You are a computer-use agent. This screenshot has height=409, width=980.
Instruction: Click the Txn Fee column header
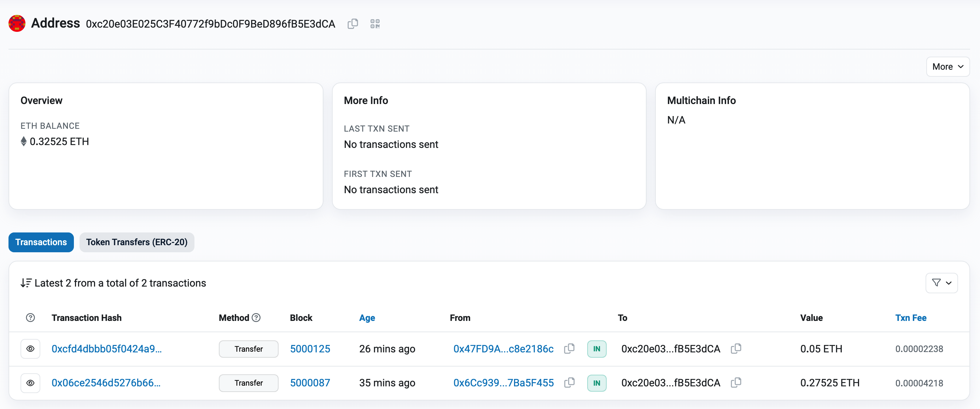pyautogui.click(x=910, y=318)
